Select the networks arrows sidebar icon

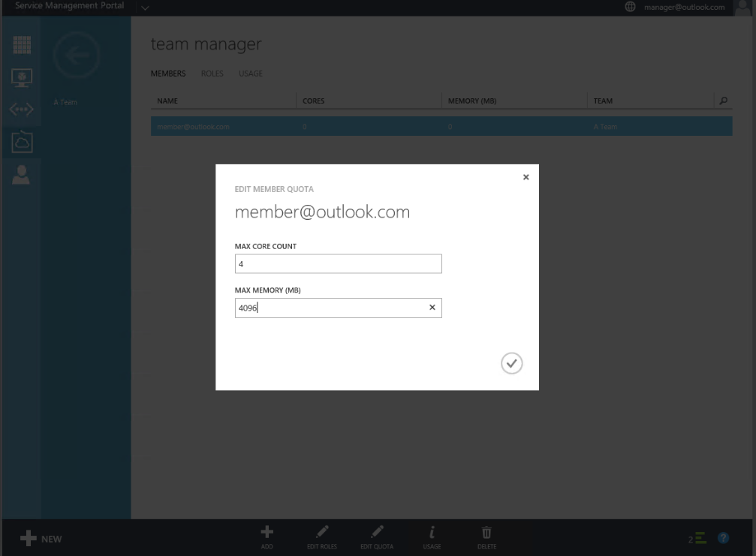click(x=22, y=110)
